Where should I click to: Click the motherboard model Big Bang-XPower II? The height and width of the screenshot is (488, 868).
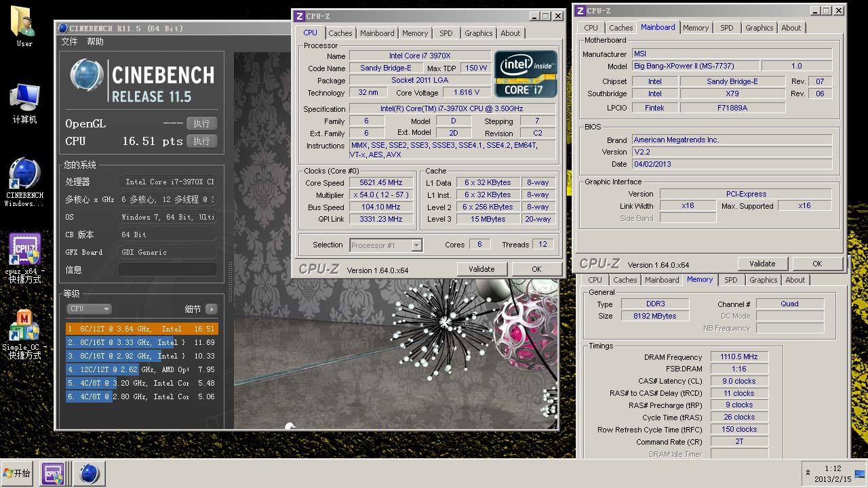tap(695, 66)
